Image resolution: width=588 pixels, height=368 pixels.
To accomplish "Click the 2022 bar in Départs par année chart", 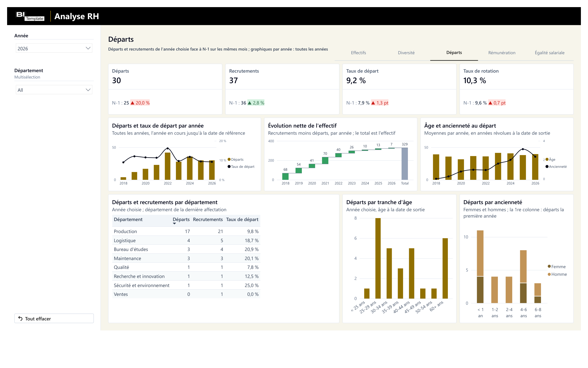I will (x=168, y=166).
